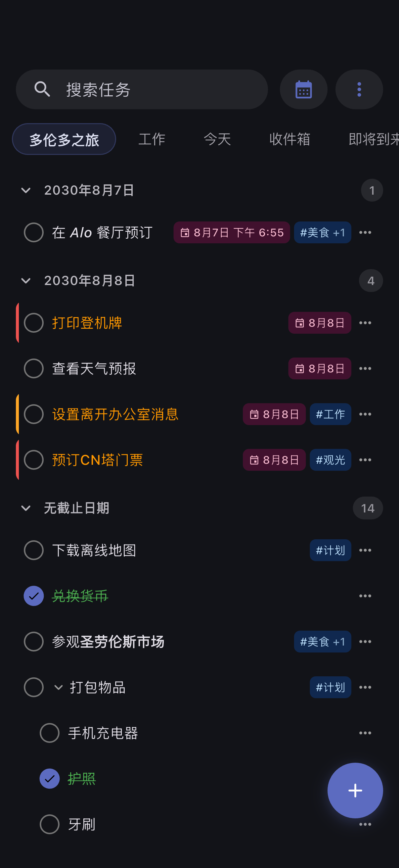Open more options for 兑换货币
This screenshot has width=399, height=868.
point(365,596)
